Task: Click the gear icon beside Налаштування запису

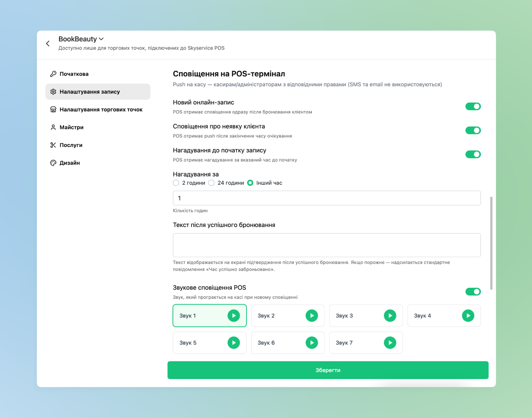Action: 53,92
